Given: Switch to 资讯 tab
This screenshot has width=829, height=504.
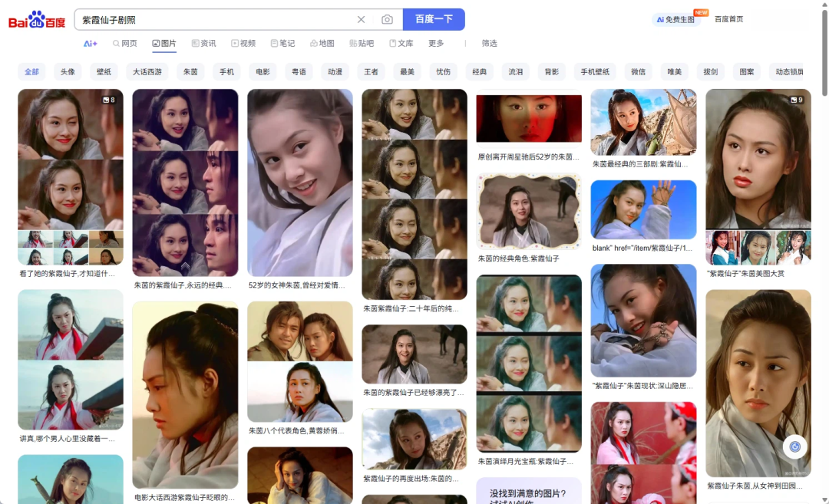Looking at the screenshot, I should click(203, 43).
